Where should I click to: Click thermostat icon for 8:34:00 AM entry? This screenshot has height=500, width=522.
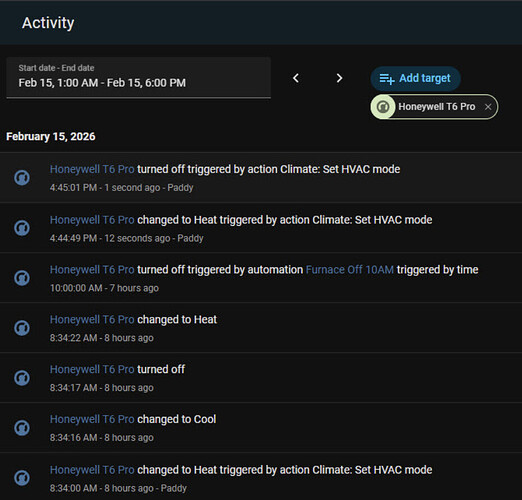(22, 478)
